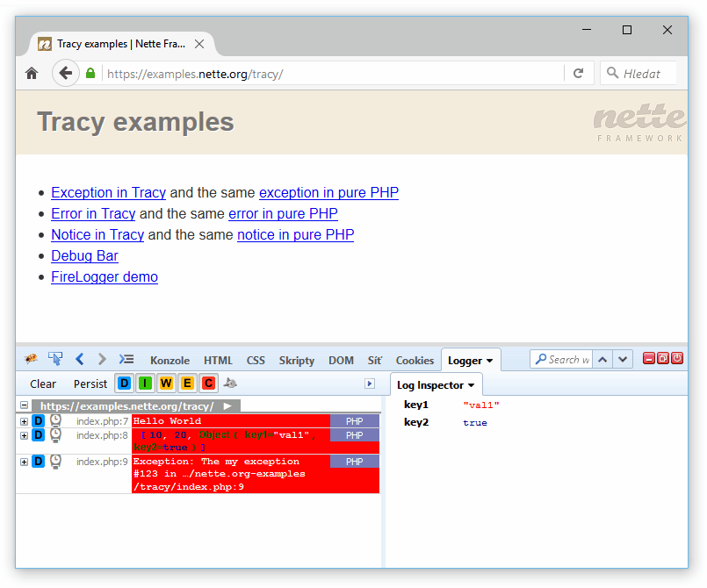The height and width of the screenshot is (588, 707).
Task: Collapse the examples.nette.org/tracy request group
Action: tap(25, 405)
